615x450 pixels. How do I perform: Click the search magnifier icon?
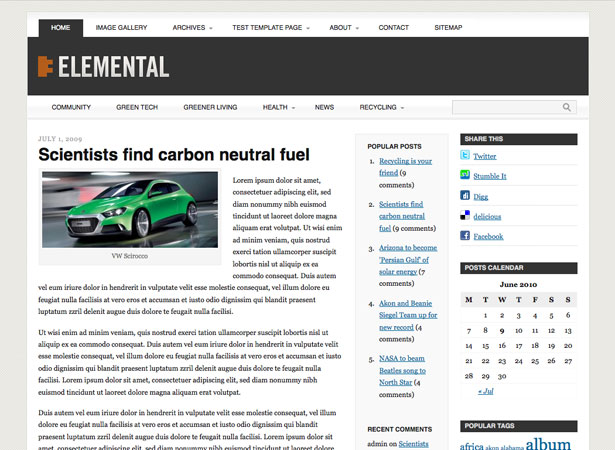[567, 107]
